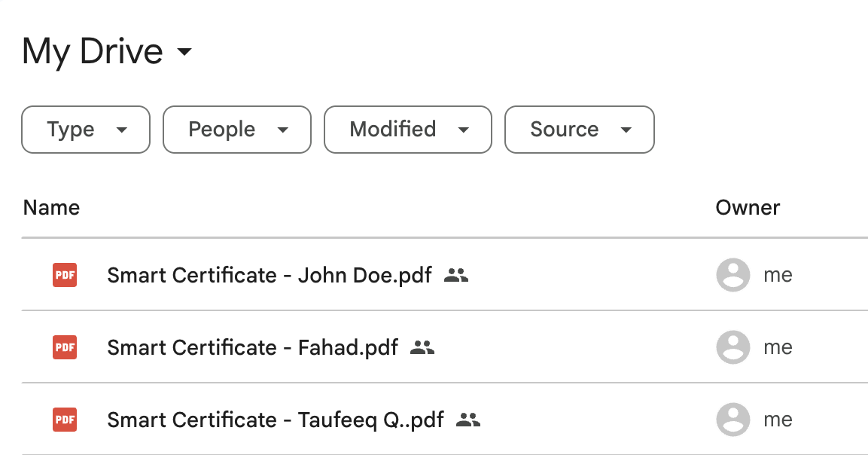Click the shared-people icon on Taufeeq's file
This screenshot has height=455, width=868.
pos(468,420)
